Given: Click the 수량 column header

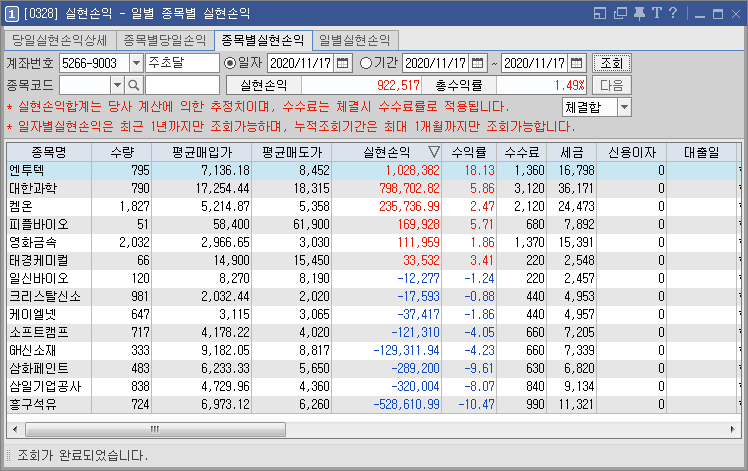Looking at the screenshot, I should point(122,152).
